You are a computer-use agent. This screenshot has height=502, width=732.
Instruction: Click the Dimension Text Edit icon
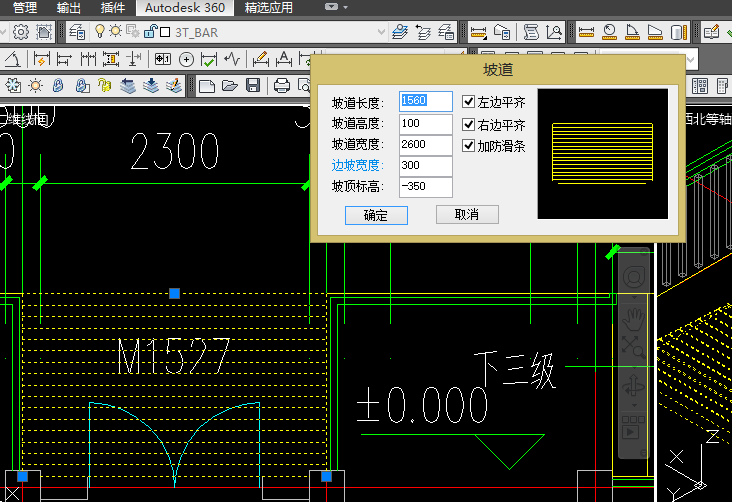(x=283, y=59)
